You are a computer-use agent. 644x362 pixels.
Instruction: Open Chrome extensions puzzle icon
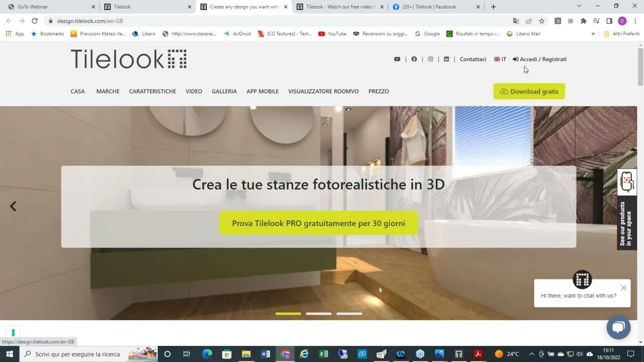[x=583, y=21]
